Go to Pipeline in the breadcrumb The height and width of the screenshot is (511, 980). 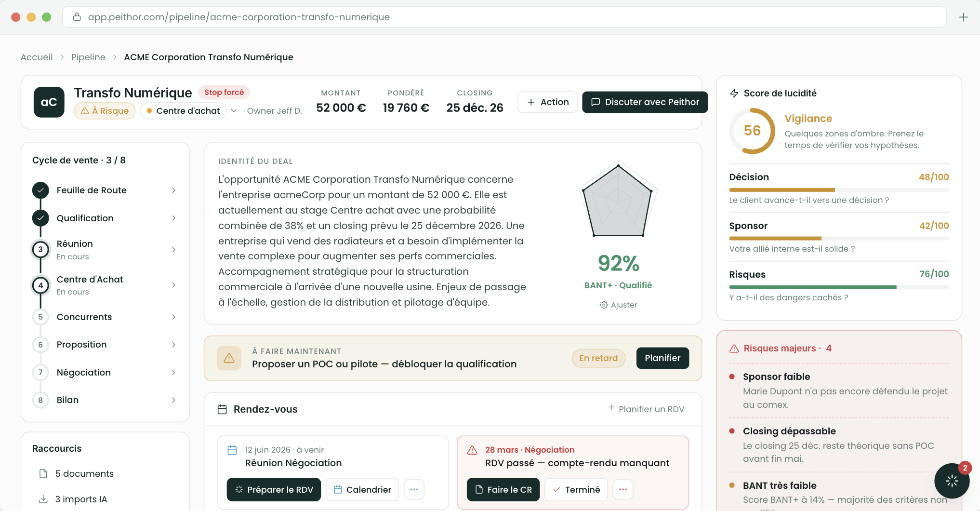tap(88, 57)
